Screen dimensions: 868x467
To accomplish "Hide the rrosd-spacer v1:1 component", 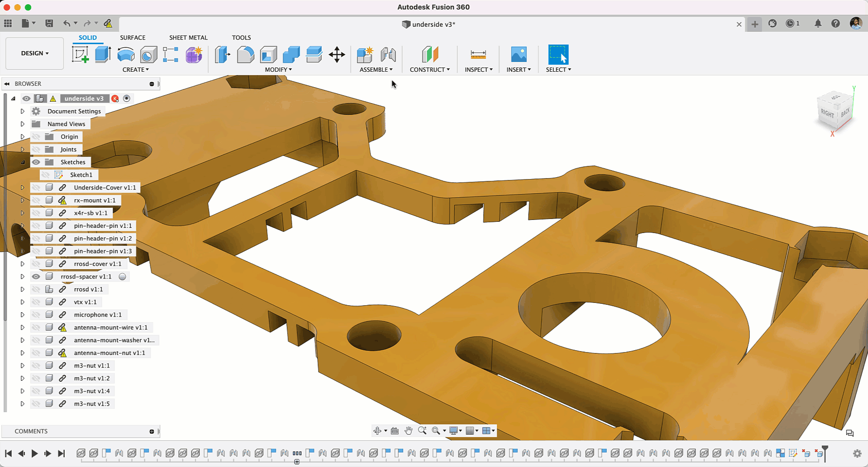I will pos(36,277).
